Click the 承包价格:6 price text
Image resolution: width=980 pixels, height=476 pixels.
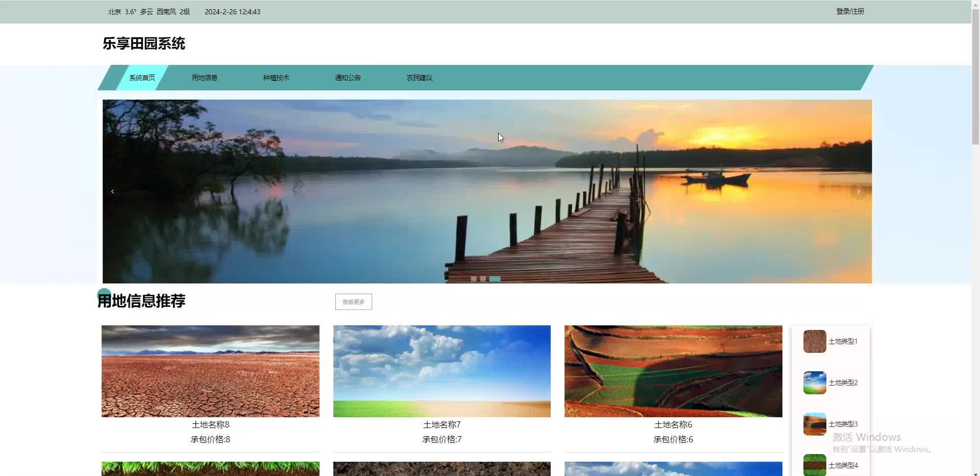pyautogui.click(x=673, y=439)
